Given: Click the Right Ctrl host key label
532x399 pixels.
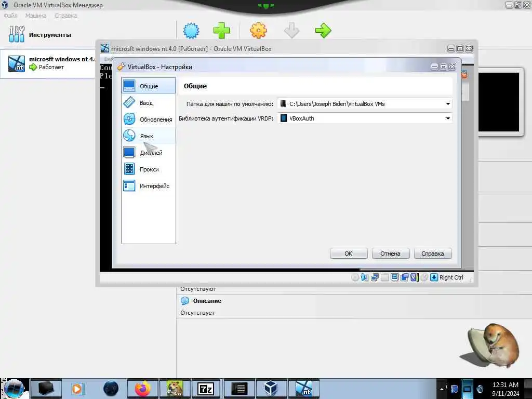Looking at the screenshot, I should (451, 277).
